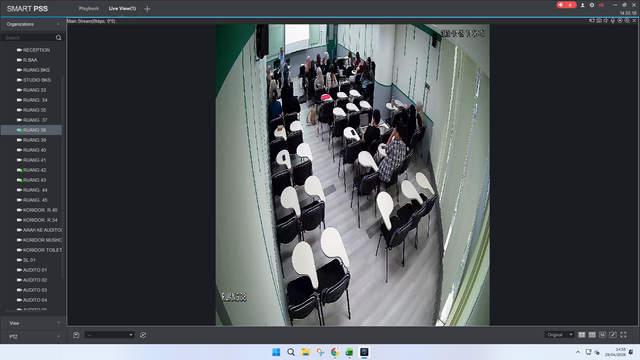Open the red system gauge icon
The image size is (640, 360).
(x=601, y=5)
